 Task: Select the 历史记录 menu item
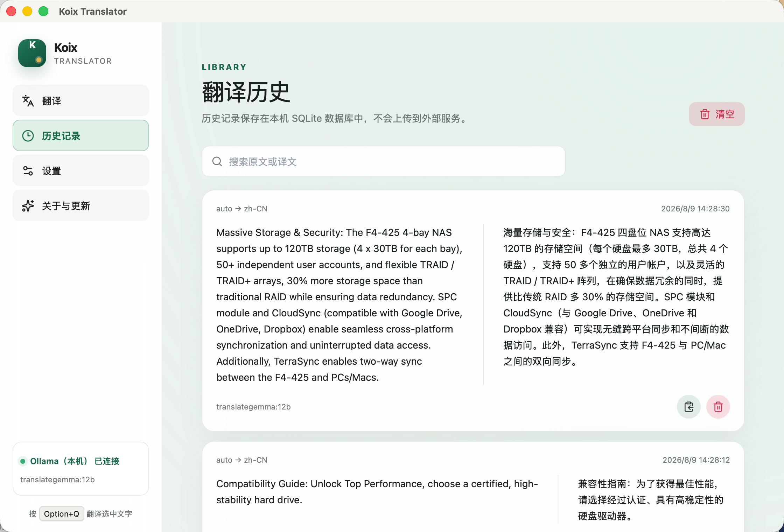pos(81,136)
